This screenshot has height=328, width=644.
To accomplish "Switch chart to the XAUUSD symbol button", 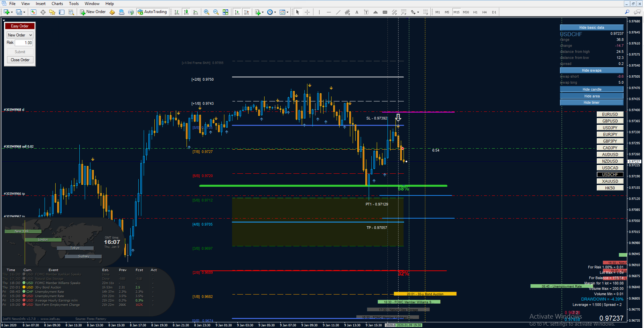I will 610,181.
